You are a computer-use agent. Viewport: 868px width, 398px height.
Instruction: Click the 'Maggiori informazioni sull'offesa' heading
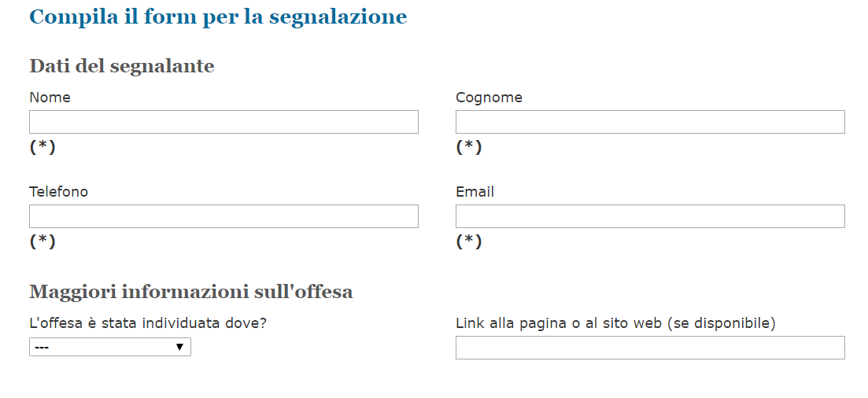pos(191,292)
